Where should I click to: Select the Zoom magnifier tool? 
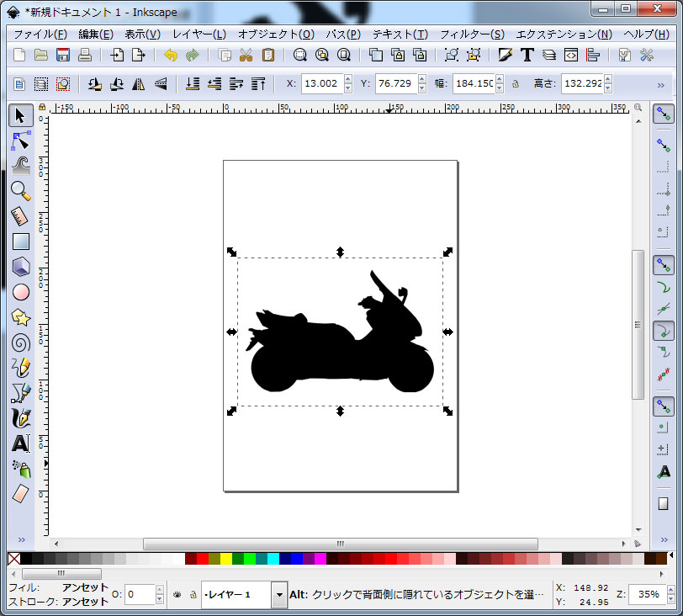(21, 190)
